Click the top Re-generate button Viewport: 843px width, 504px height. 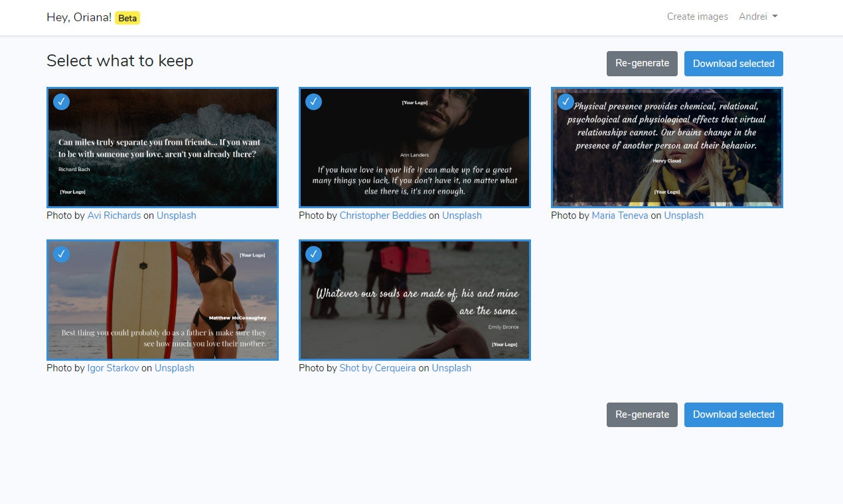click(x=642, y=64)
